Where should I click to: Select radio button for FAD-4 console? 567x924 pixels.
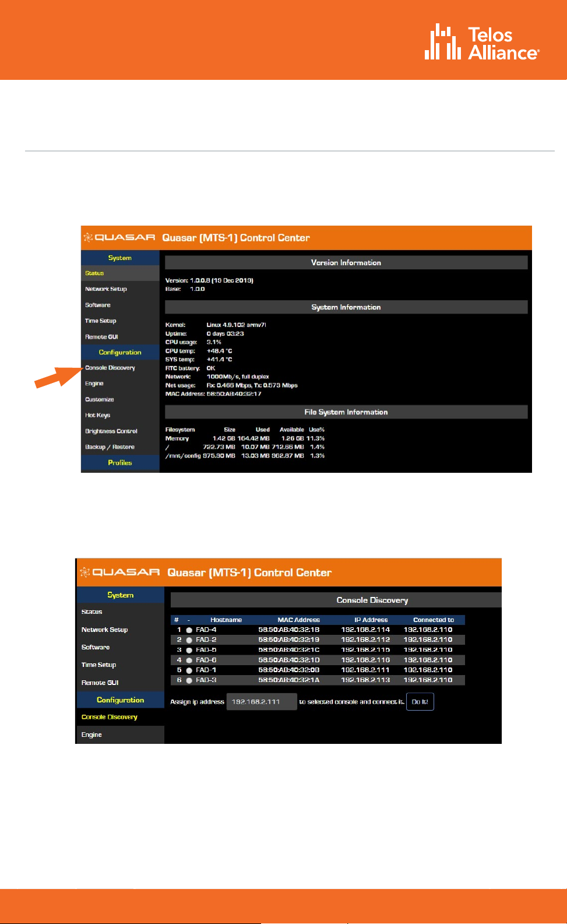click(x=189, y=630)
